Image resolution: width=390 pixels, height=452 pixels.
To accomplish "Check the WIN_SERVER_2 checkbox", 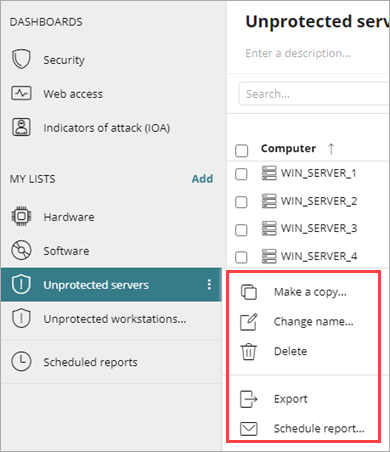I will pos(241,202).
